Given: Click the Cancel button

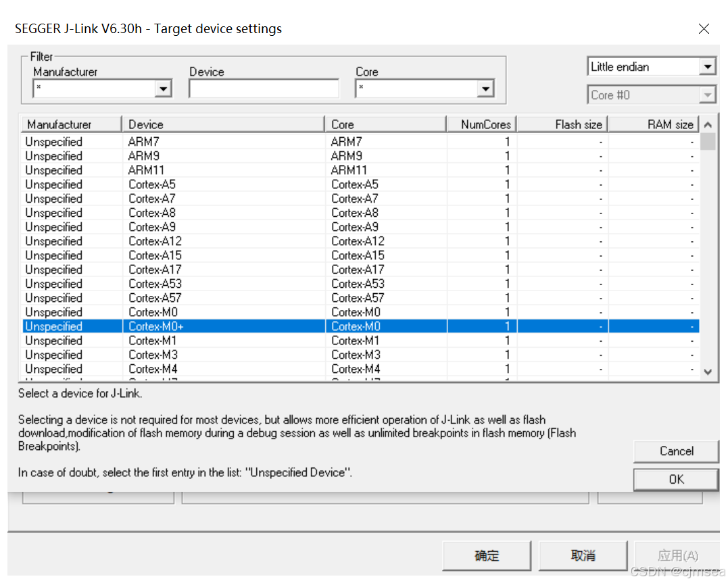Looking at the screenshot, I should [x=676, y=451].
